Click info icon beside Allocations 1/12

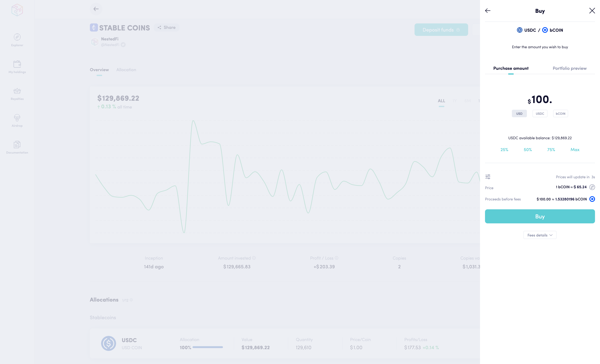(131, 300)
